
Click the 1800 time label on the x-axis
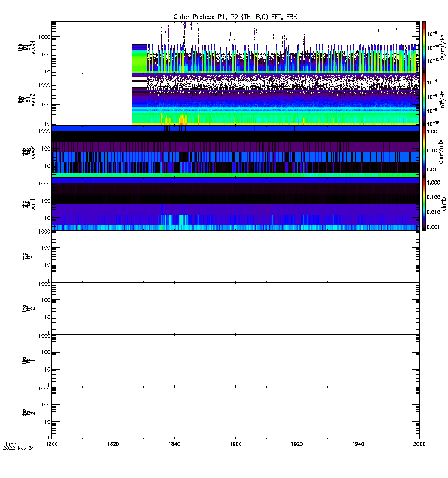click(x=51, y=444)
